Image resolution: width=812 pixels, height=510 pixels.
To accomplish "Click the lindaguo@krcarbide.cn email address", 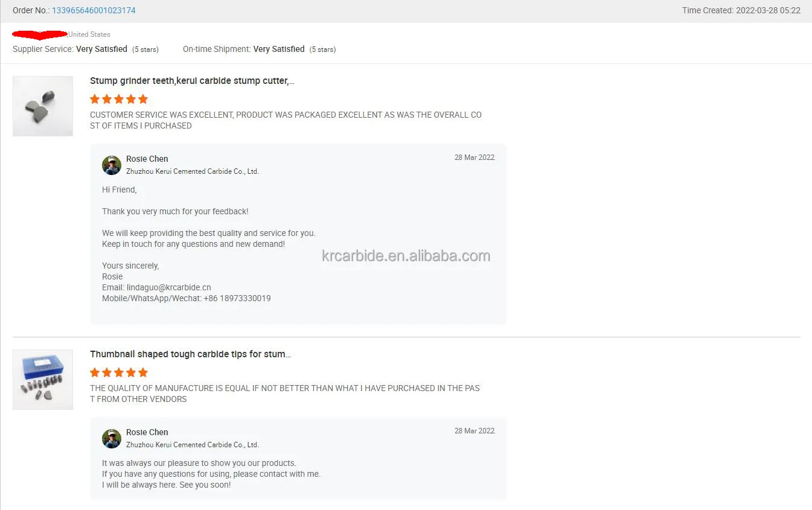I will (x=168, y=288).
